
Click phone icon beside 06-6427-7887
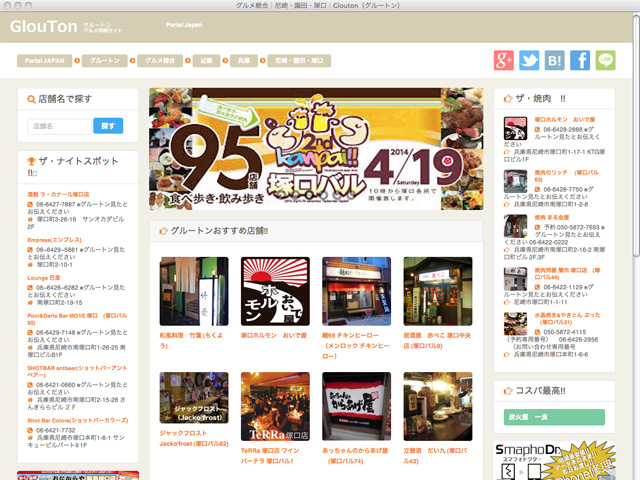[30, 204]
